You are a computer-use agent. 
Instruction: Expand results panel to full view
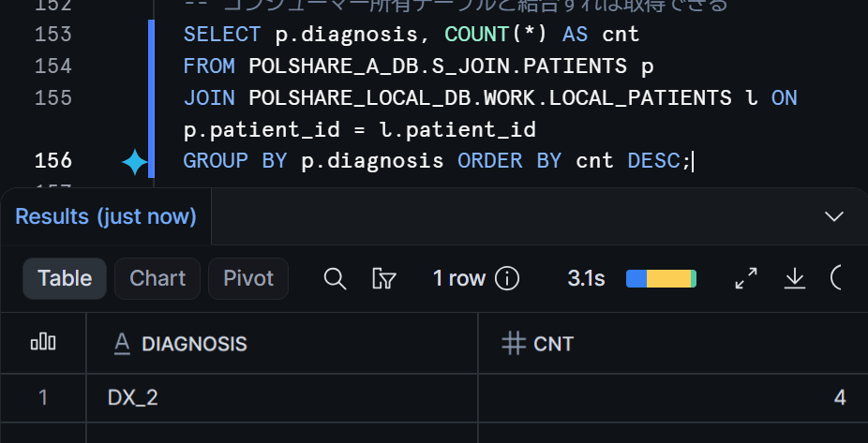click(x=745, y=279)
